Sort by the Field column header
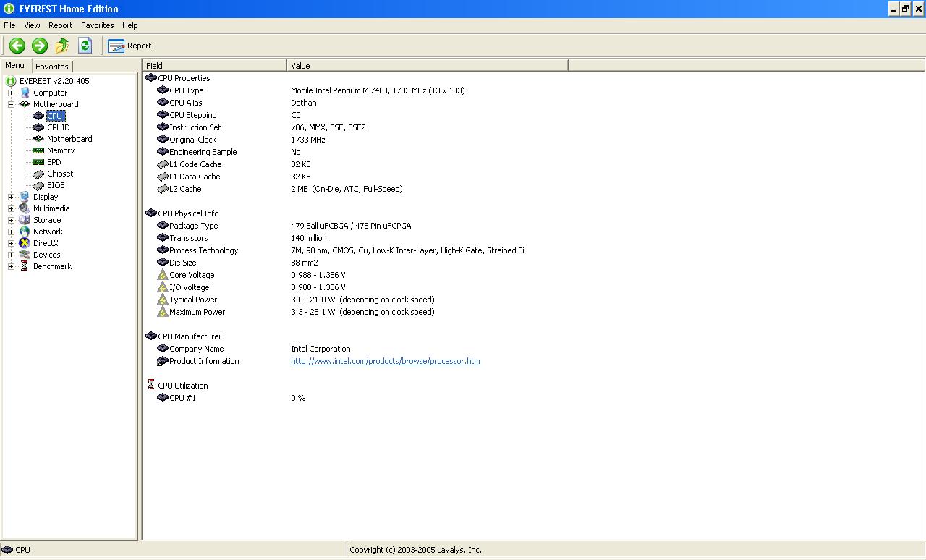This screenshot has width=926, height=560. 215,66
